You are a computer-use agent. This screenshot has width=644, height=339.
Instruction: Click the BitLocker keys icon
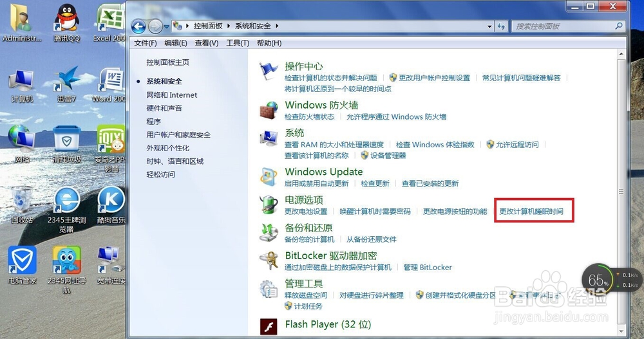(x=269, y=261)
